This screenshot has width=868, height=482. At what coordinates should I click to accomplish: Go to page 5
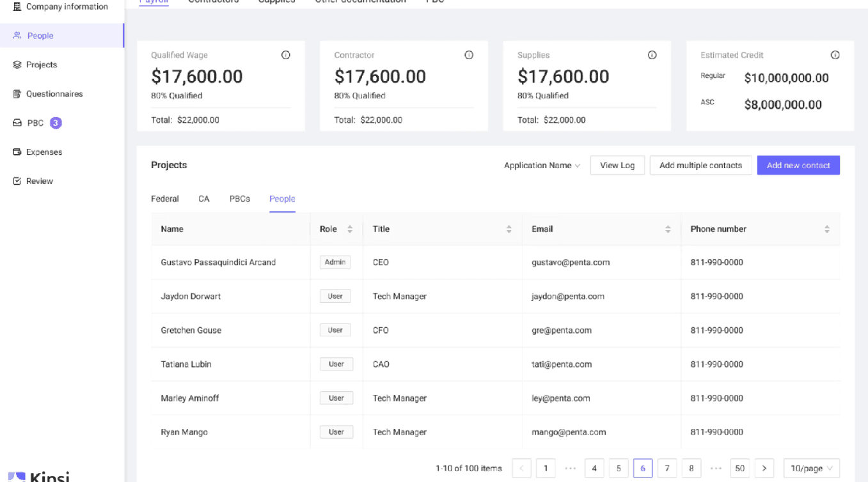(619, 469)
